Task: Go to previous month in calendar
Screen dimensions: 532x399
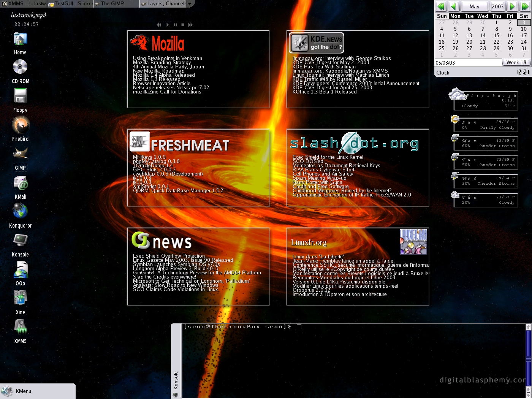Action: tap(454, 6)
